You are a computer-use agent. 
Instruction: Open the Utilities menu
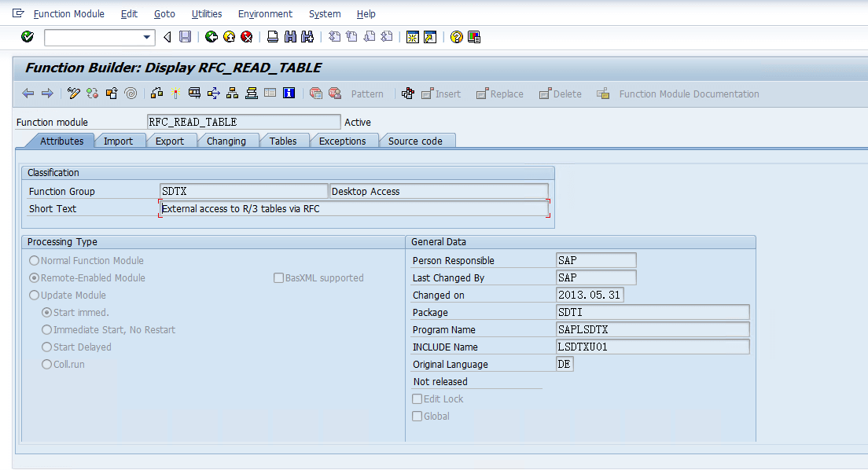click(x=207, y=13)
